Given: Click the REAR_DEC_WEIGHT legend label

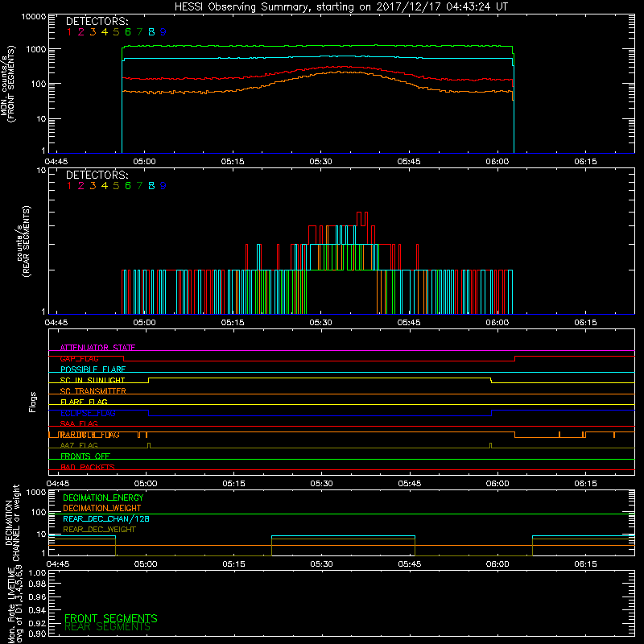Looking at the screenshot, I should (x=99, y=530).
